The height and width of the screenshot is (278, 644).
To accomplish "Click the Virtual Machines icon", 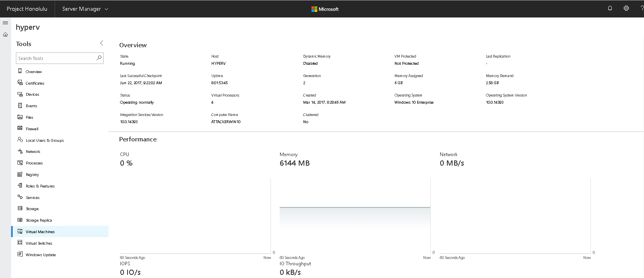I will [20, 232].
